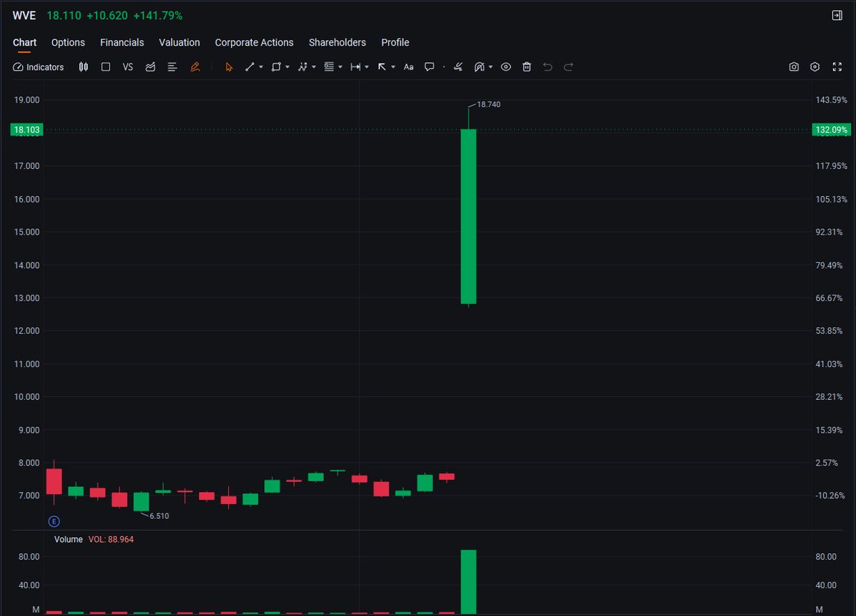Switch to the Financials tab
The image size is (856, 616).
(122, 42)
